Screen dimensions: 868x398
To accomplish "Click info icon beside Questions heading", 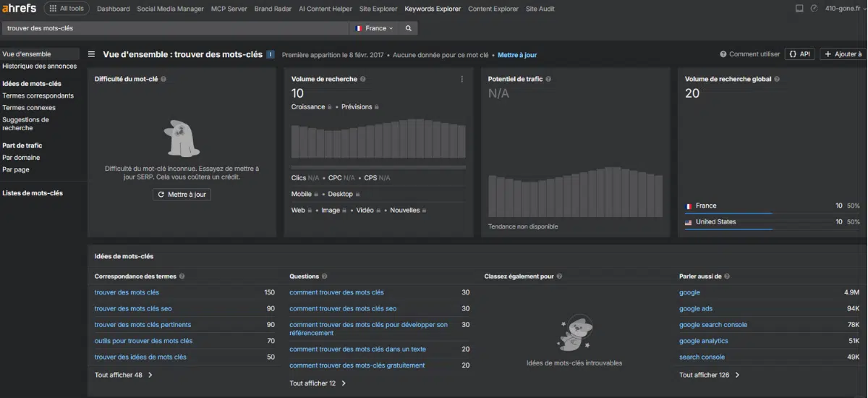I will 324,276.
